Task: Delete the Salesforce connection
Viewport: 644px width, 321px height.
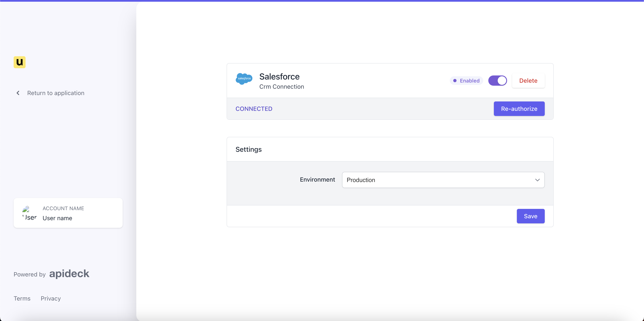Action: 528,81
